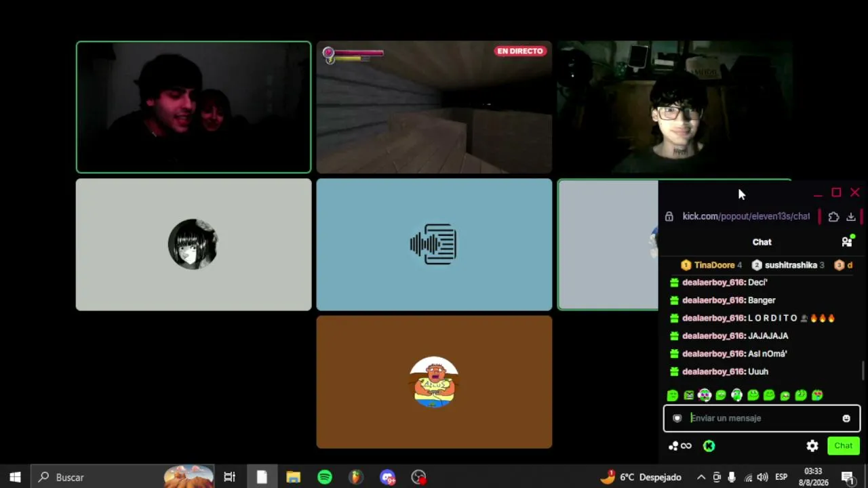This screenshot has width=868, height=488.
Task: Click the Chat send button
Action: coord(844,445)
